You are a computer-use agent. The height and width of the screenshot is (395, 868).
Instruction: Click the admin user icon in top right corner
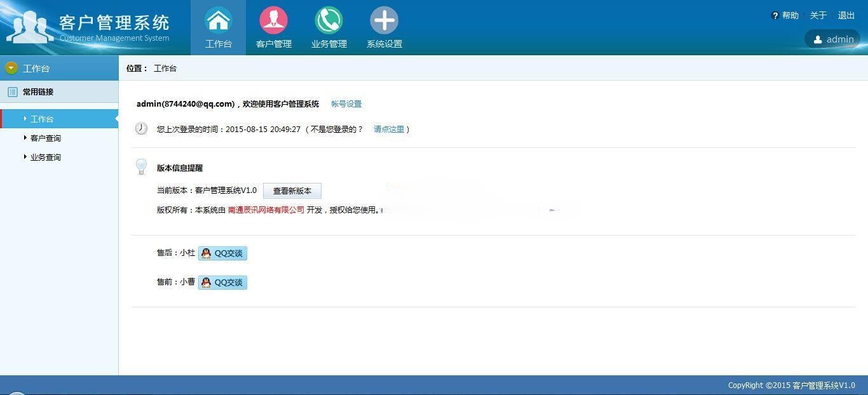click(x=818, y=39)
